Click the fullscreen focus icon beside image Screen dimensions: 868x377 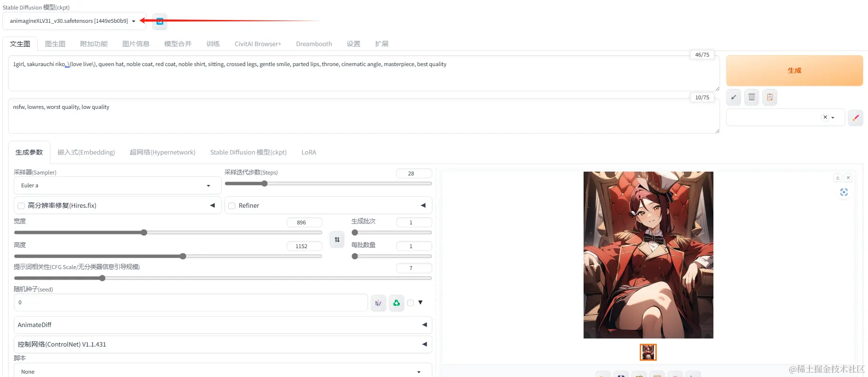[844, 192]
